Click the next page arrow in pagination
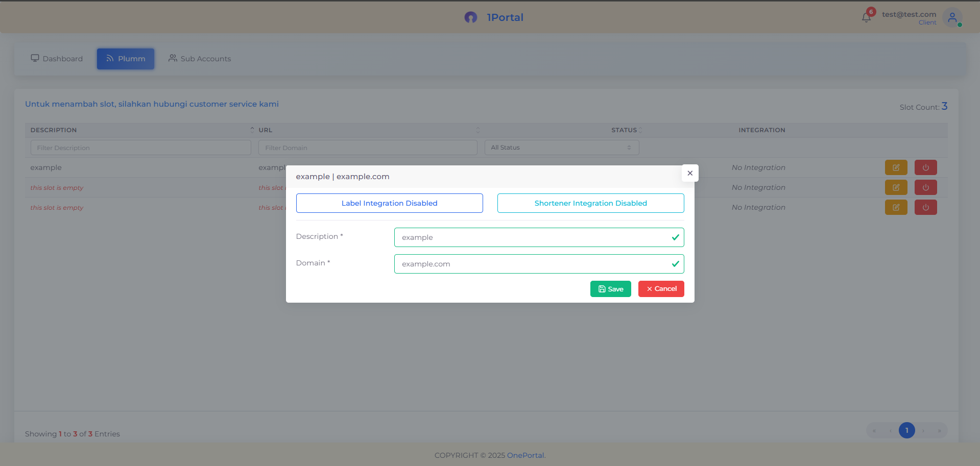The height and width of the screenshot is (466, 980). coord(923,430)
